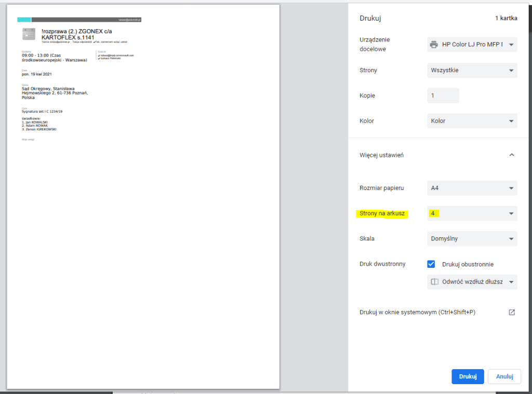Click the Więcej ustawień section label
532x394 pixels.
point(381,155)
